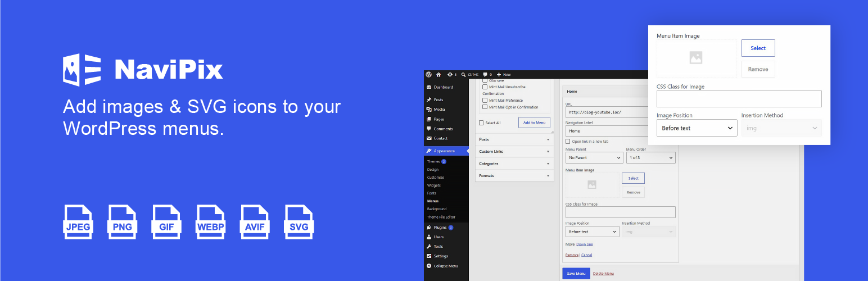Click the Down one move link
868x281 pixels.
585,244
